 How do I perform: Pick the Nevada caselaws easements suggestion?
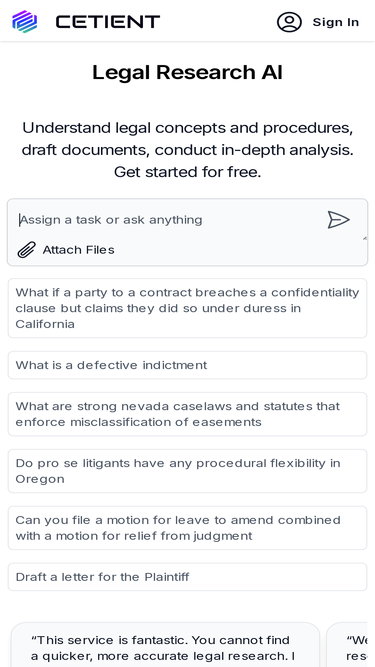pos(188,414)
